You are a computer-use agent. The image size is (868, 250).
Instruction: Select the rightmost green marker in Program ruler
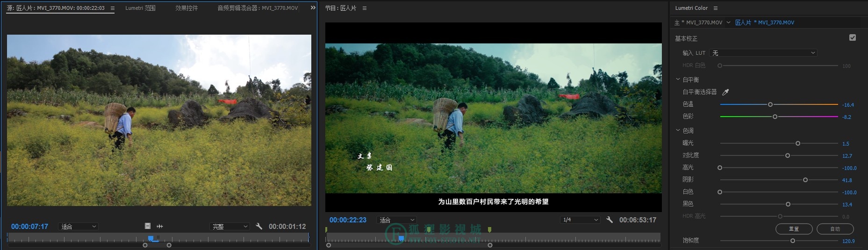coord(489,229)
